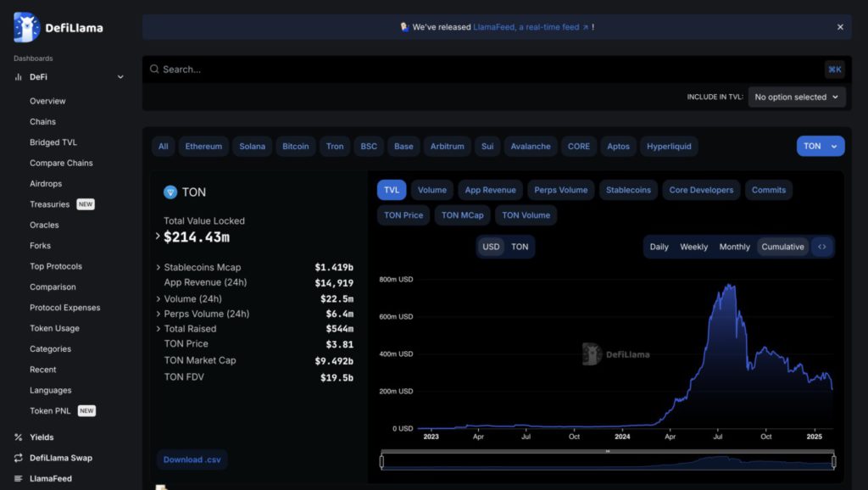Viewport: 868px width, 490px height.
Task: Click the search magnifier icon
Action: point(154,70)
